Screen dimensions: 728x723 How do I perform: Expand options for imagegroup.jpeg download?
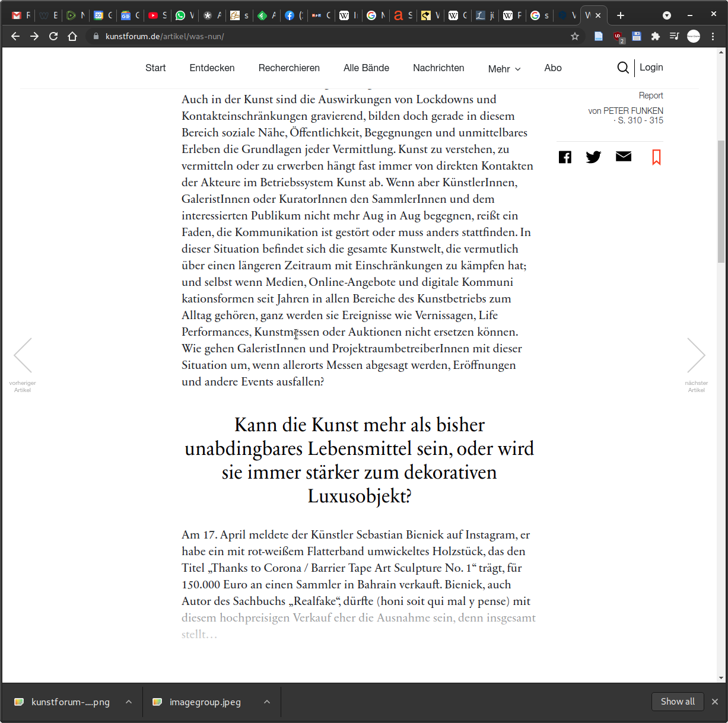267,702
